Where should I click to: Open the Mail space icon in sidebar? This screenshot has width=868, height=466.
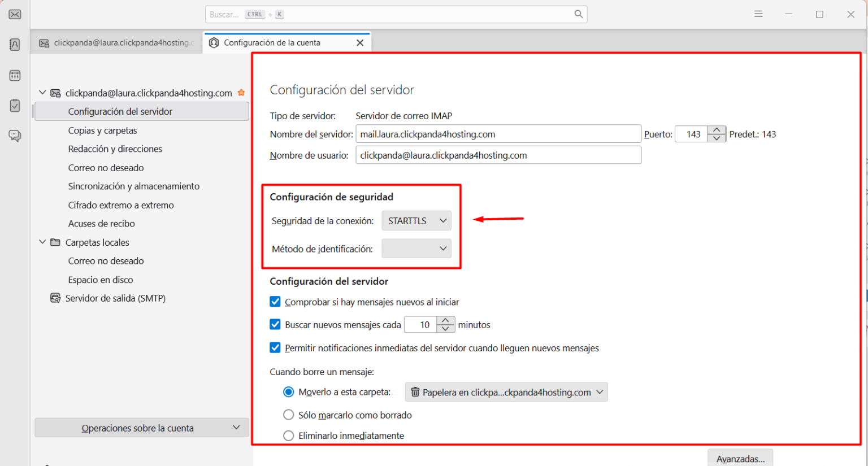click(15, 15)
